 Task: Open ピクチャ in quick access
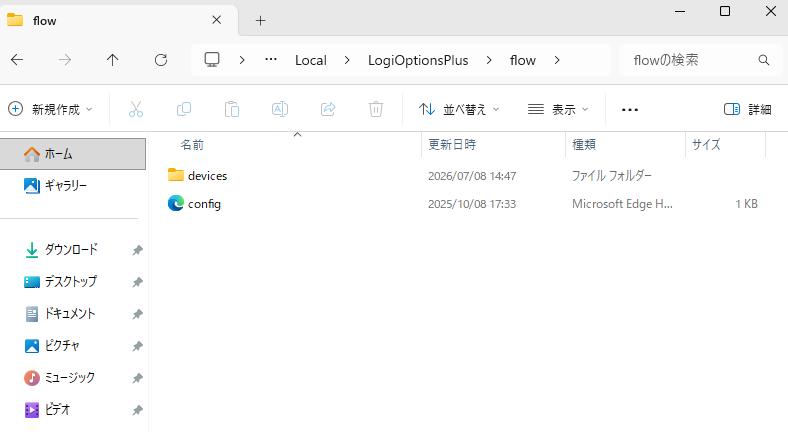(52, 346)
